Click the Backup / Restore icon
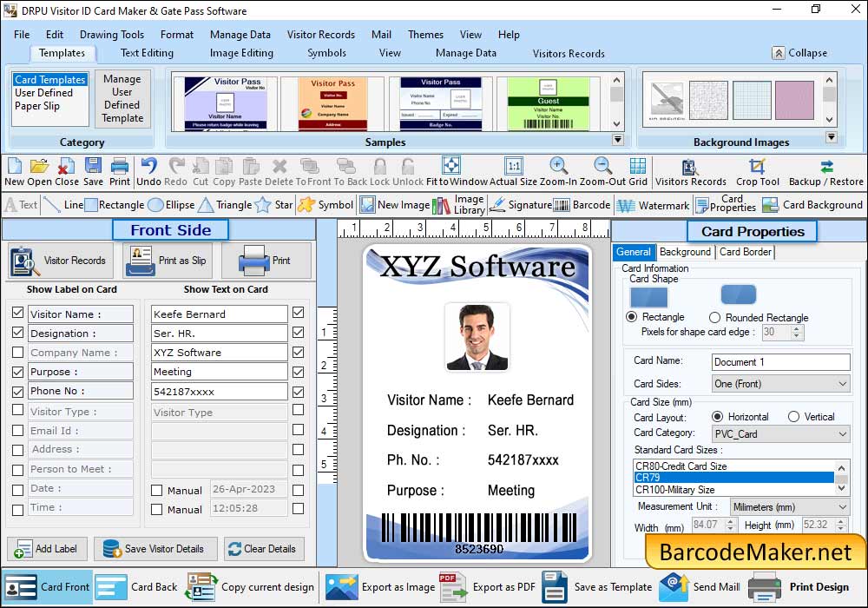Screen dimensions: 868x608 click(x=826, y=167)
